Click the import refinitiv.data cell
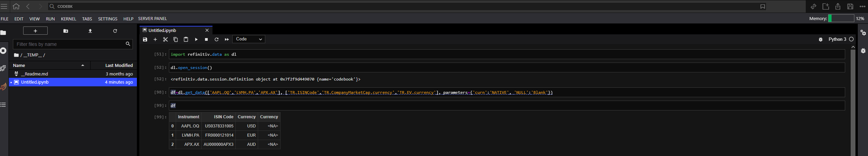The width and height of the screenshot is (868, 156). tap(507, 54)
